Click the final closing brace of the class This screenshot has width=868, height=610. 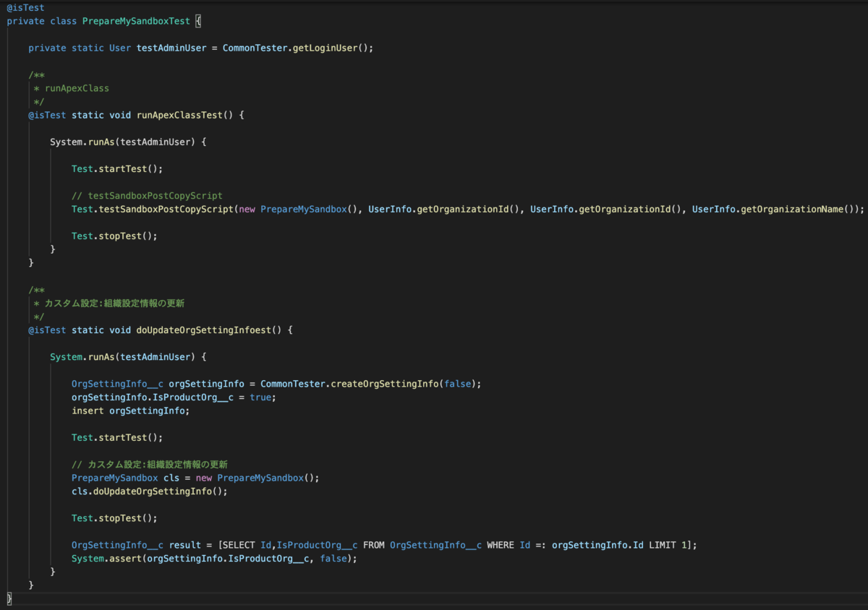pos(9,599)
